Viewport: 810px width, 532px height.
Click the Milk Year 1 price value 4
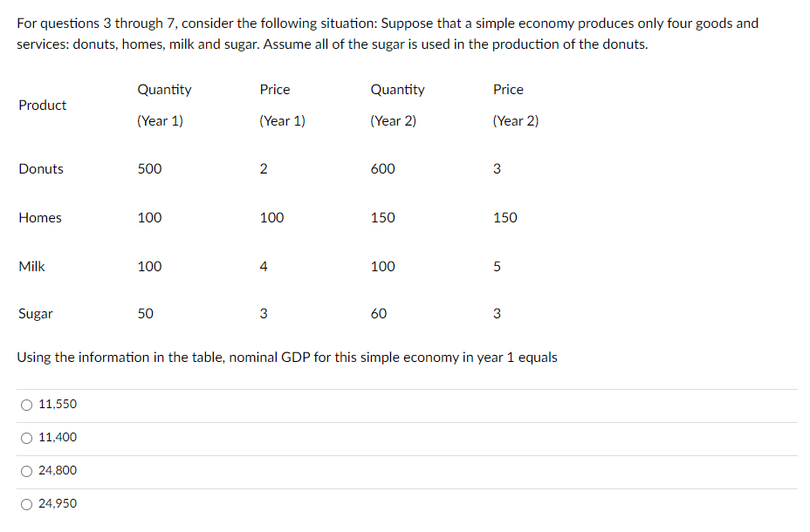[x=264, y=267]
